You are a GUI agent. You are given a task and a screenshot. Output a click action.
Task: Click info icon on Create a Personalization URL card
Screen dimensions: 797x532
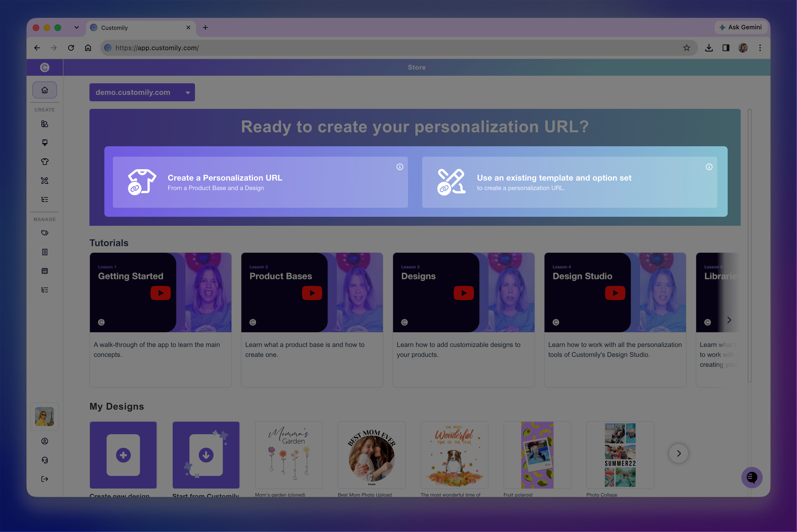[400, 167]
